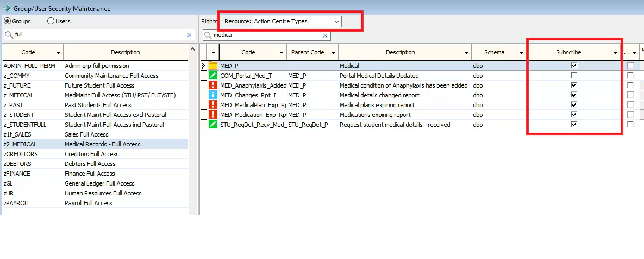Clear the 'medica' rights search text
The width and height of the screenshot is (644, 259).
pyautogui.click(x=326, y=36)
